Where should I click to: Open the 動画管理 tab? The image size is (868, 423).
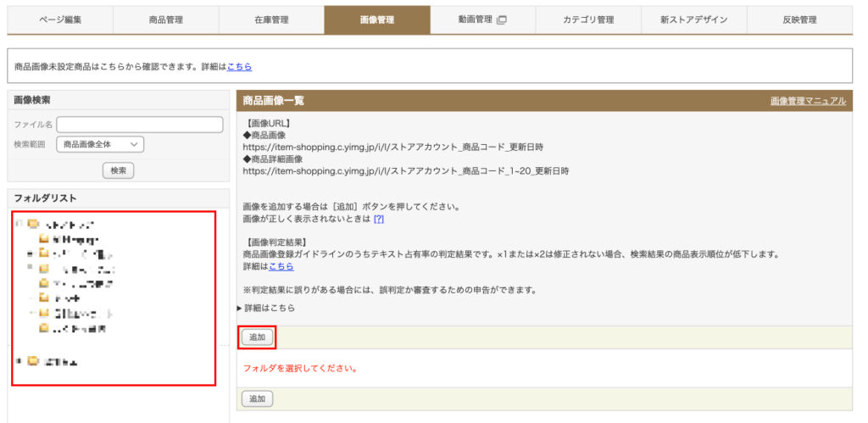click(482, 20)
